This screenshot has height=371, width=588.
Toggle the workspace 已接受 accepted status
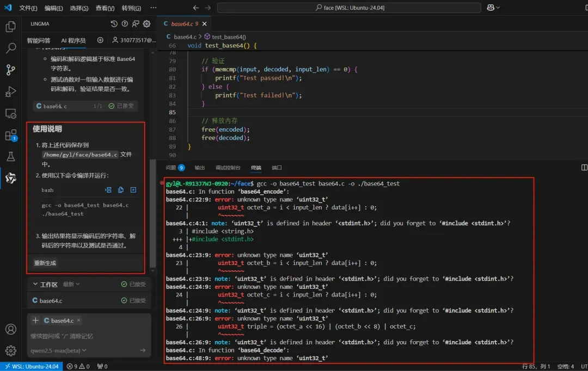tap(133, 284)
